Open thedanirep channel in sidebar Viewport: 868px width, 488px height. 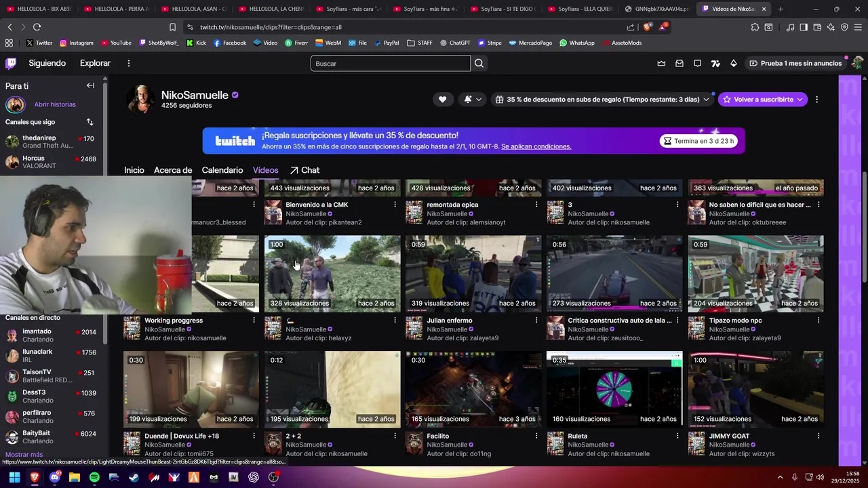51,142
